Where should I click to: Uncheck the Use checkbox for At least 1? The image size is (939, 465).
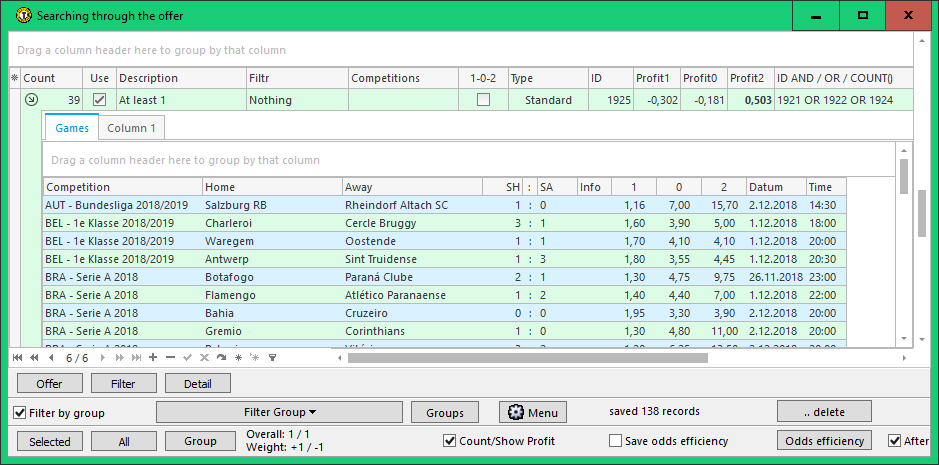tap(99, 100)
